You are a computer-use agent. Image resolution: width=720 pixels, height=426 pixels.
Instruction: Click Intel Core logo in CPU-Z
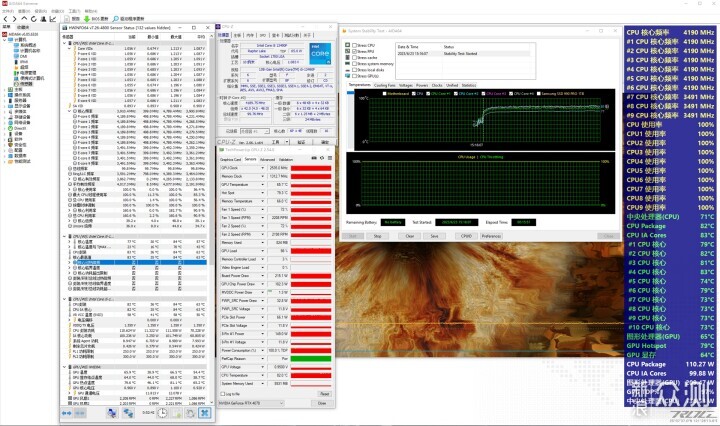point(320,53)
